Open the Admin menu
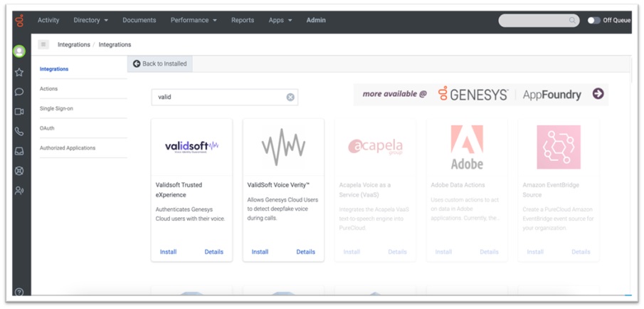 pyautogui.click(x=316, y=20)
